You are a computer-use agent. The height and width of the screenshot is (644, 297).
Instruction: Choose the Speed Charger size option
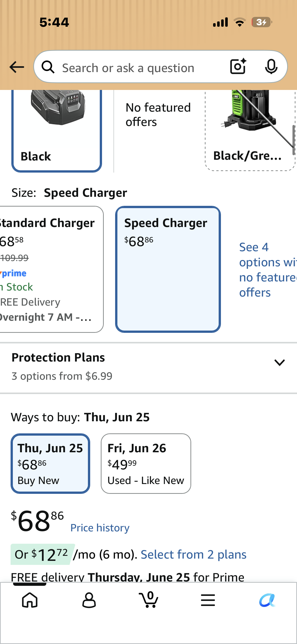click(168, 269)
